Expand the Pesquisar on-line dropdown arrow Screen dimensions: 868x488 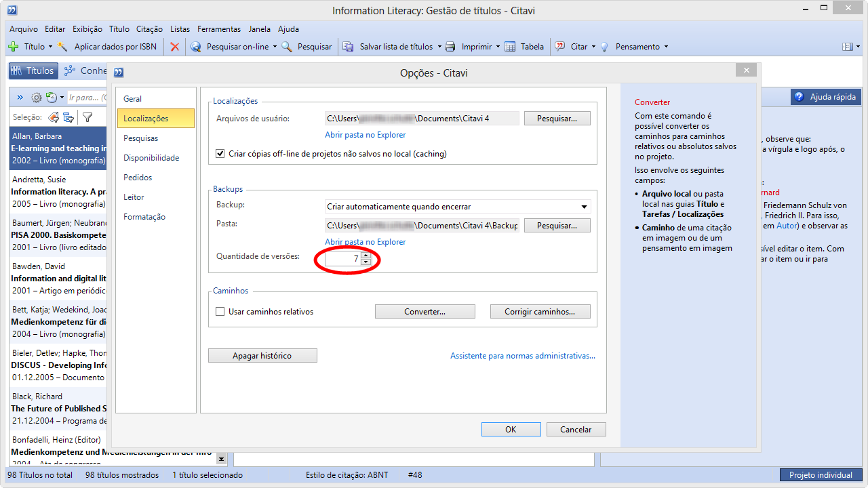coord(275,47)
